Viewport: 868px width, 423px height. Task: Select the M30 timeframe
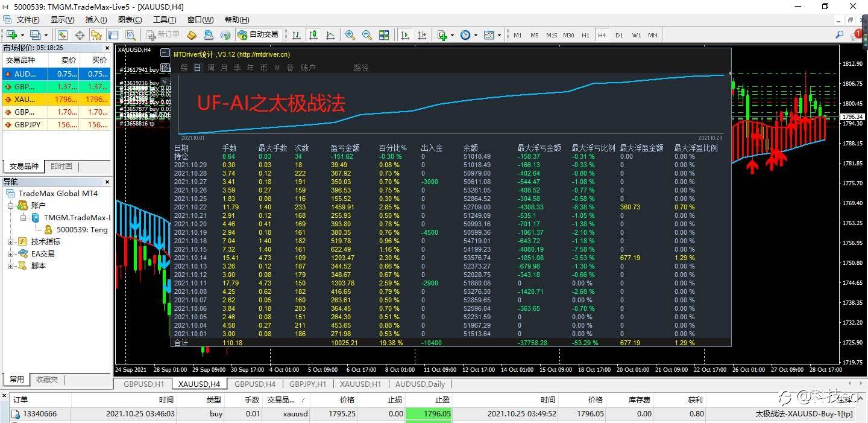pos(568,35)
